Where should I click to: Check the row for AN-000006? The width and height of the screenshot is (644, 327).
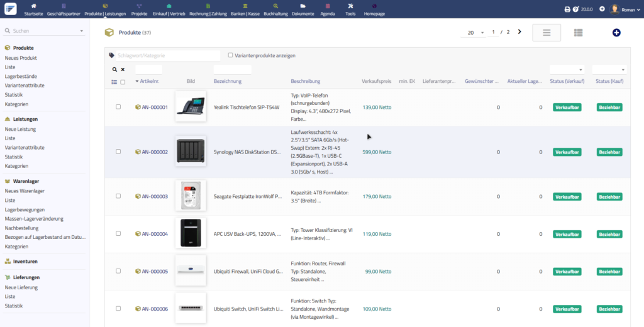[118, 309]
